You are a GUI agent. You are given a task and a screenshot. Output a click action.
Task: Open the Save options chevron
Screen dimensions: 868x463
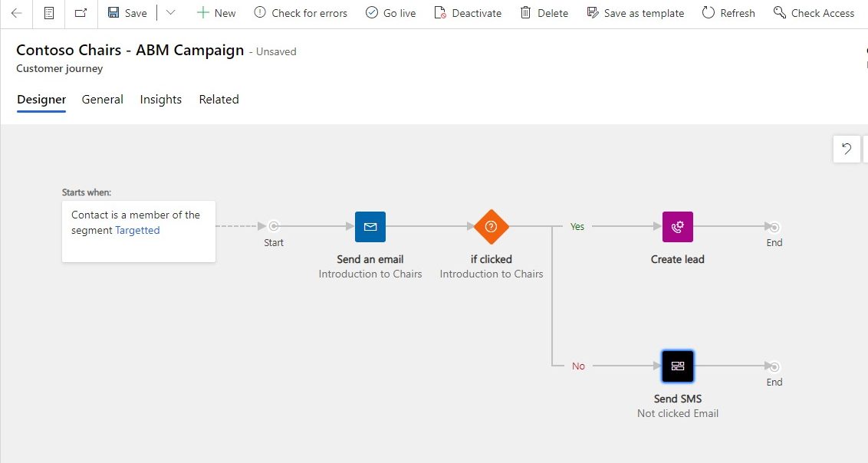tap(170, 13)
